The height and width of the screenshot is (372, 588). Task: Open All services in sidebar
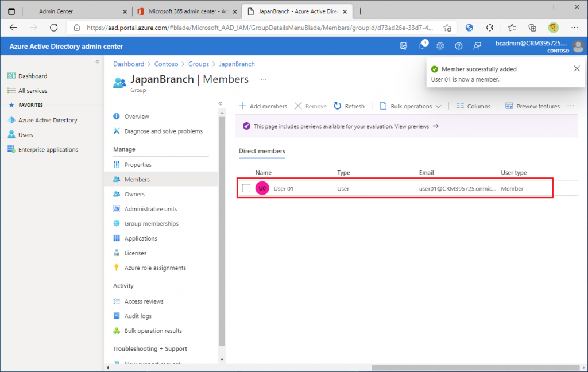(x=33, y=91)
